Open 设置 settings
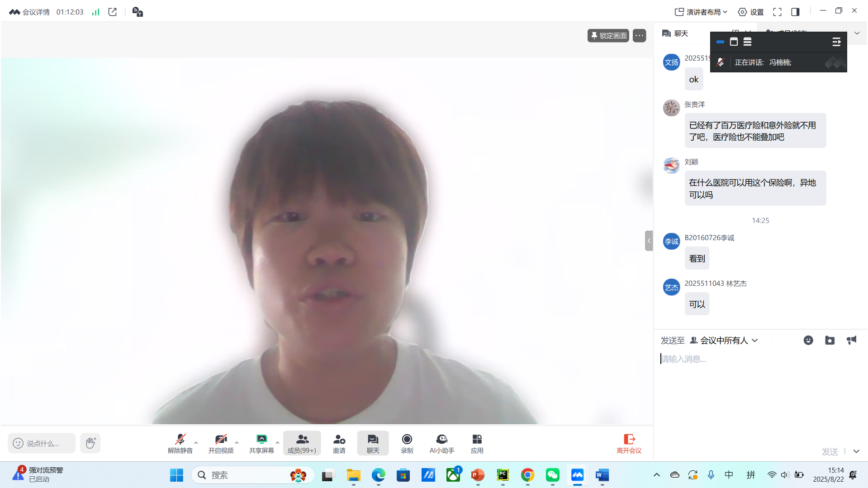Image resolution: width=868 pixels, height=488 pixels. (750, 12)
